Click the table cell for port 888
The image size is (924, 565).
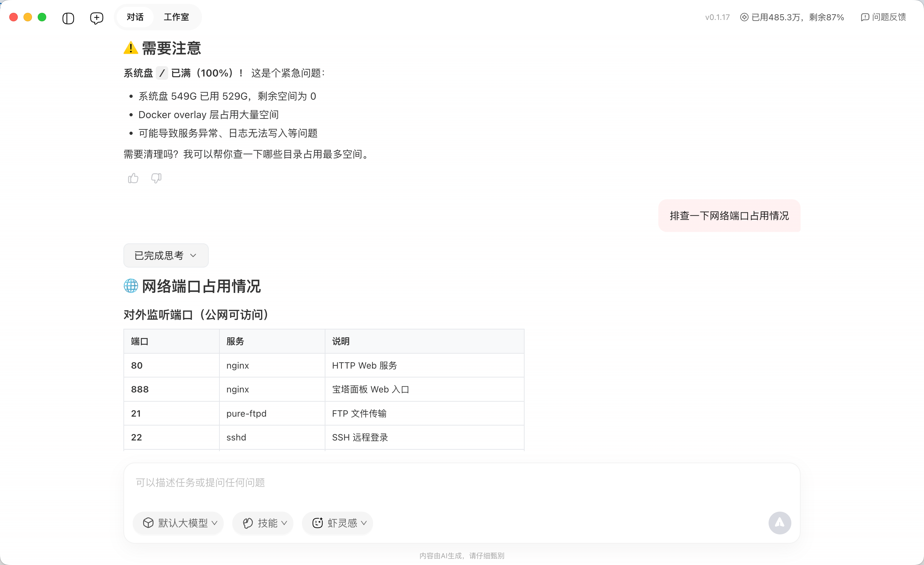(140, 390)
